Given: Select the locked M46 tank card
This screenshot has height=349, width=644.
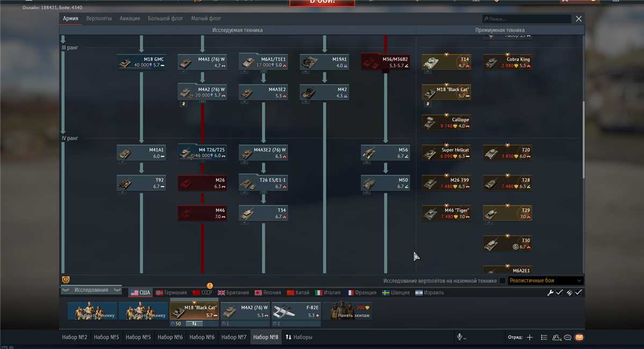Looking at the screenshot, I should click(203, 213).
